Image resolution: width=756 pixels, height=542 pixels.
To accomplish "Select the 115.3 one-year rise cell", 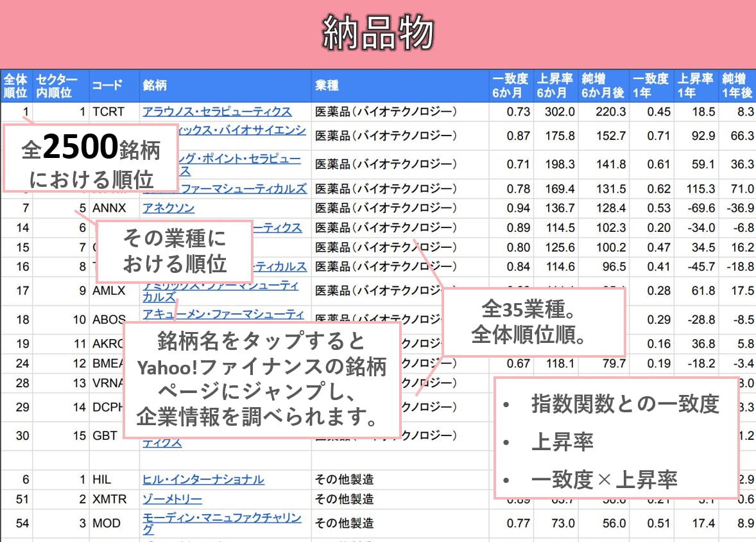I will 696,189.
